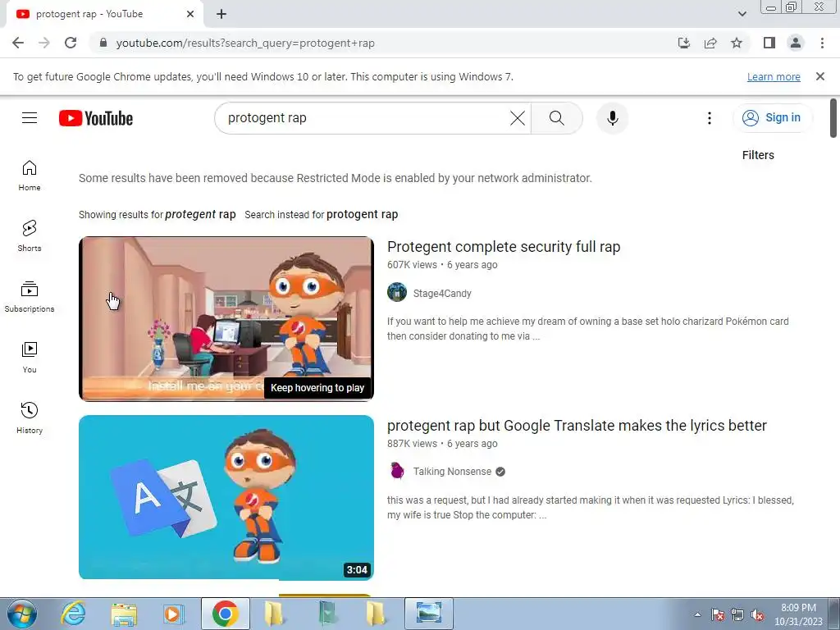The width and height of the screenshot is (840, 630).
Task: Start voice search with microphone icon
Action: (612, 118)
